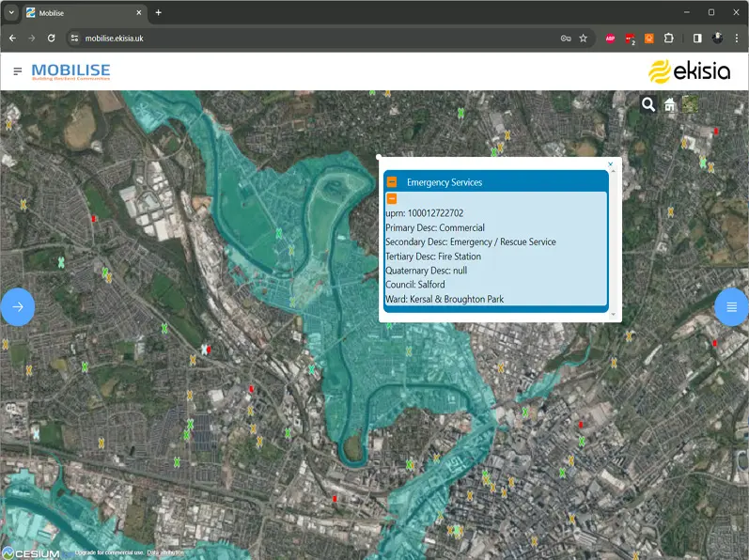
Task: Click the Cesium logo
Action: click(x=31, y=552)
